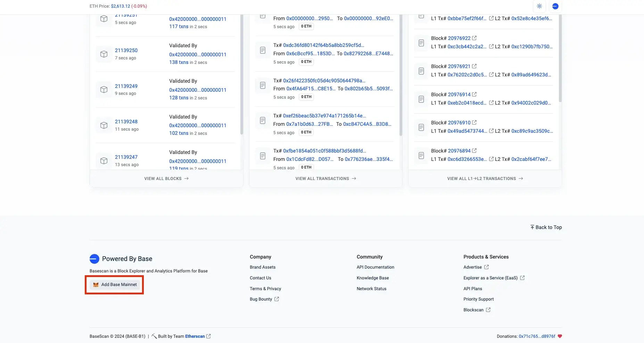The width and height of the screenshot is (644, 343).
Task: Open Advertise link
Action: [476, 267]
